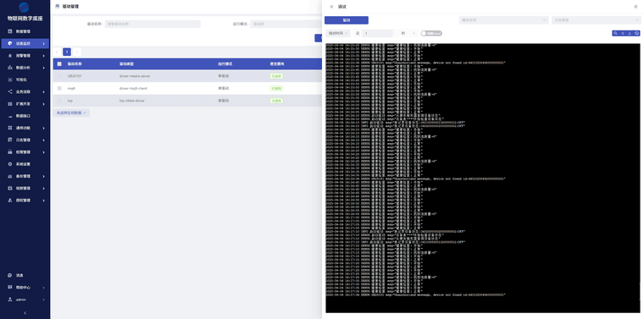Click the pause icon in log toolbar

(x=623, y=33)
